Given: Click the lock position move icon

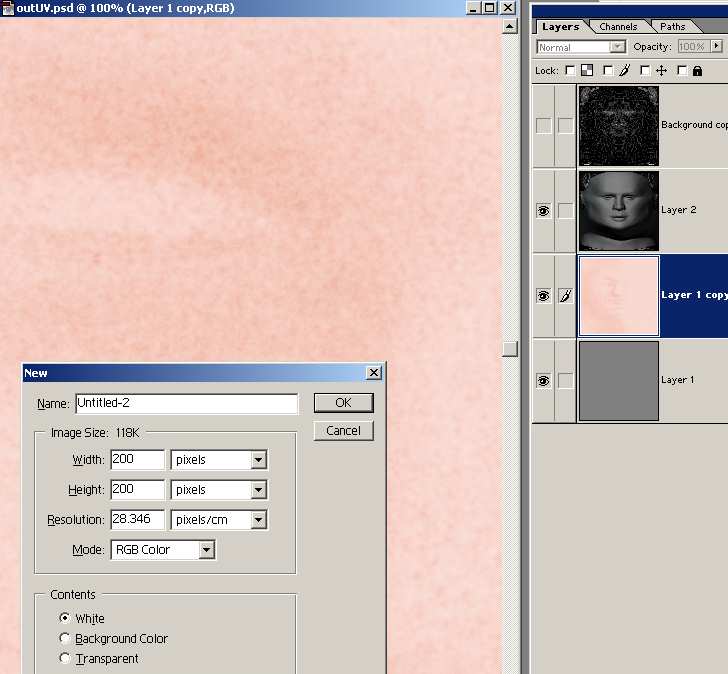Looking at the screenshot, I should [x=661, y=71].
